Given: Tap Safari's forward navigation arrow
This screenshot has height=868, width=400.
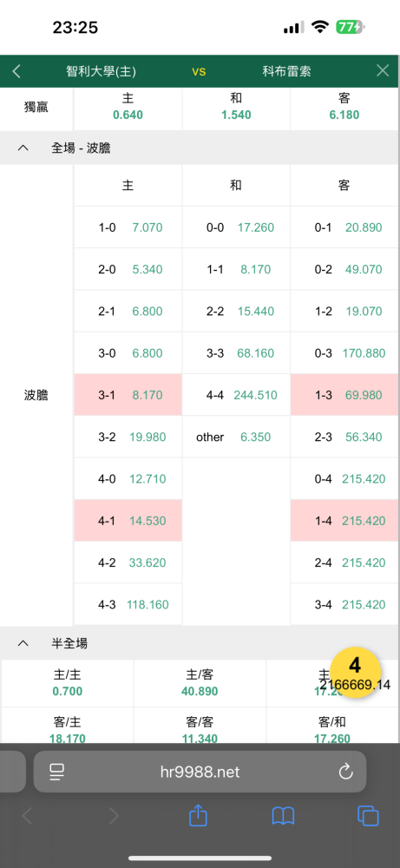Looking at the screenshot, I should [114, 816].
